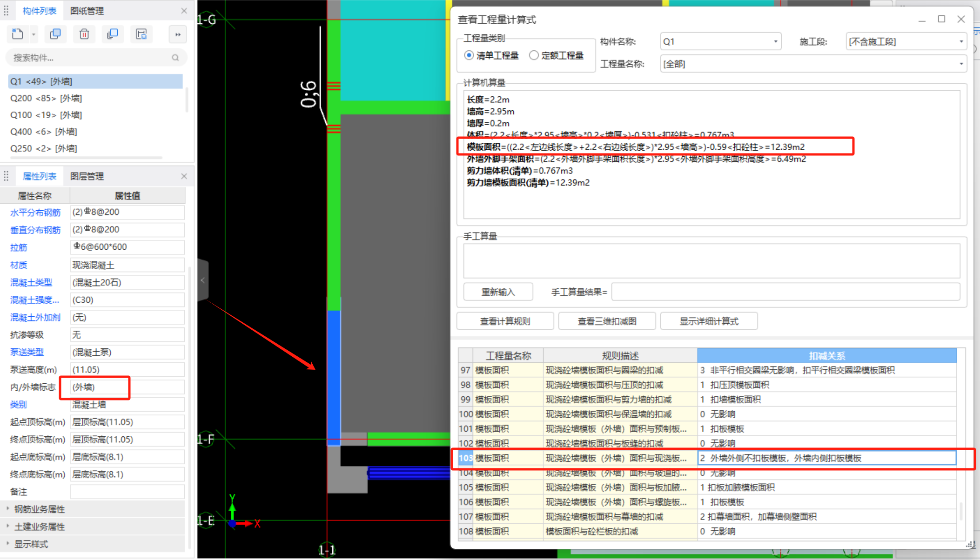Image resolution: width=980 pixels, height=560 pixels.
Task: Select row 105 板加腋 deduction row
Action: (x=707, y=487)
